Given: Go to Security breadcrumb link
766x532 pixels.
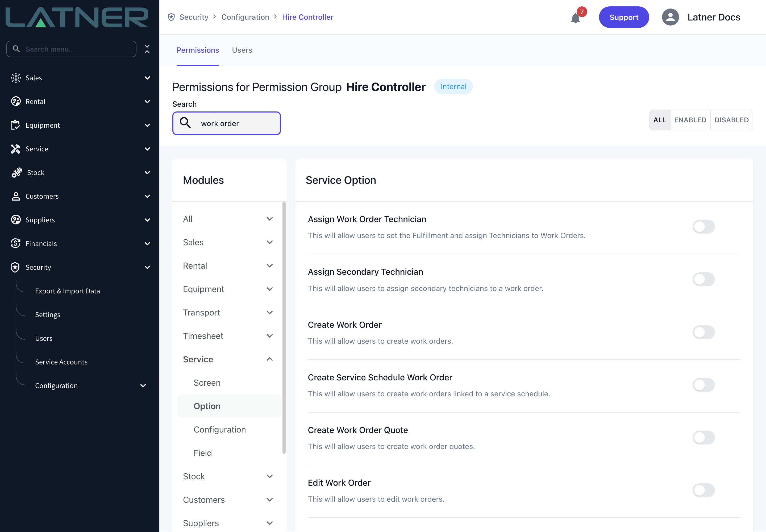Looking at the screenshot, I should [194, 17].
